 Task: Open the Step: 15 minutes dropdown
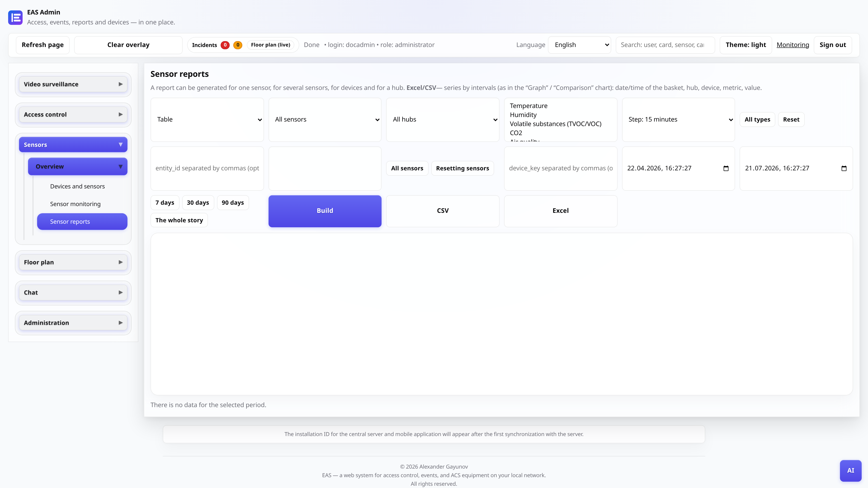[x=678, y=120]
